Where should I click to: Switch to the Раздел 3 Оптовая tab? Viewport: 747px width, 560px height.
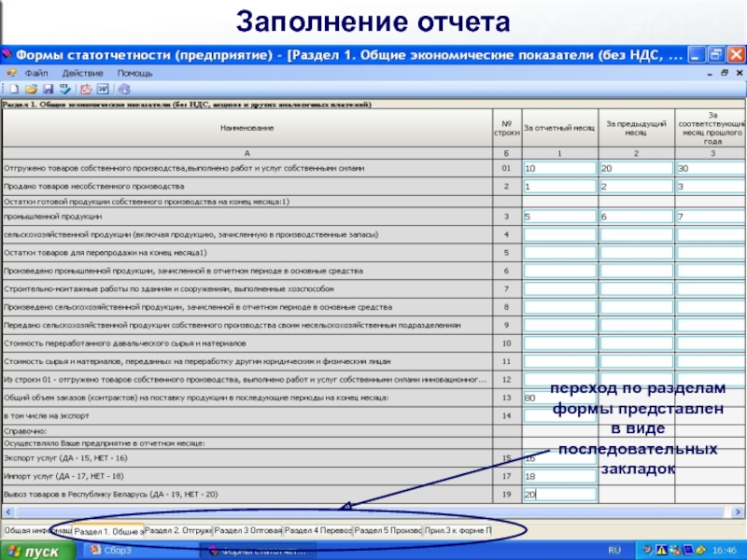(x=248, y=530)
